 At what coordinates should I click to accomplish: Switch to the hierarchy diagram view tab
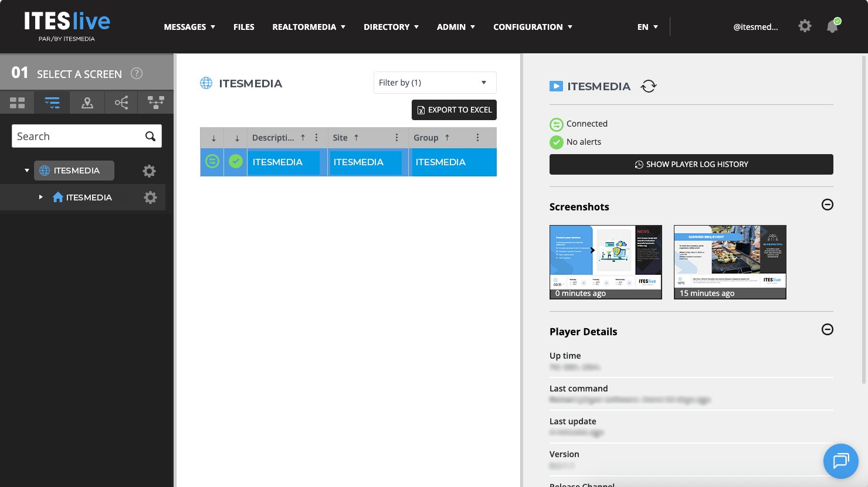(x=156, y=103)
